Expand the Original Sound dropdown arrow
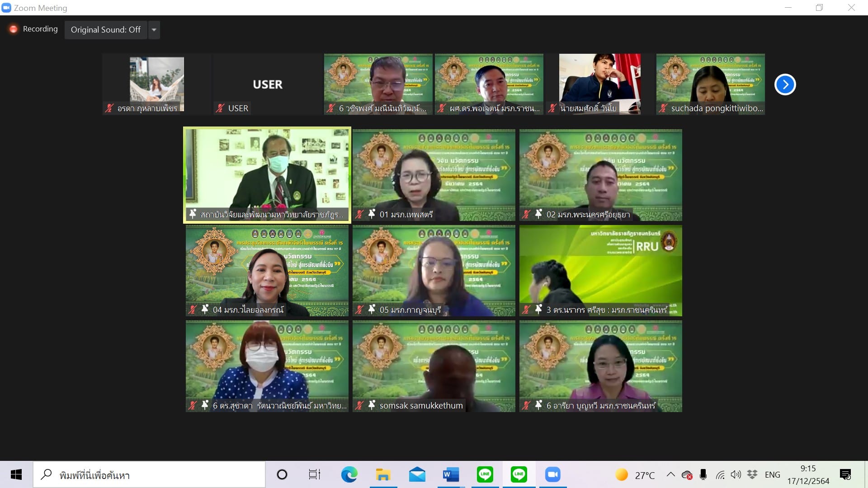Image resolution: width=868 pixels, height=488 pixels. [x=154, y=30]
